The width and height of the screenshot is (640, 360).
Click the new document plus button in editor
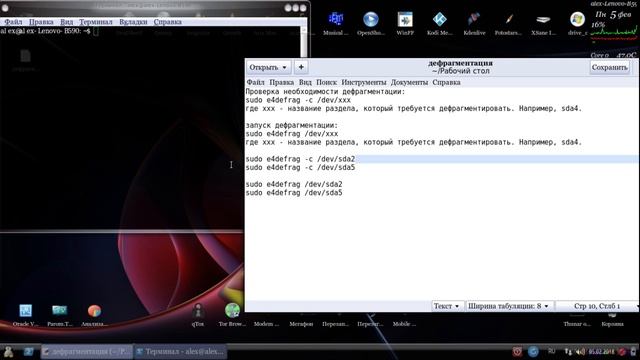(x=301, y=67)
